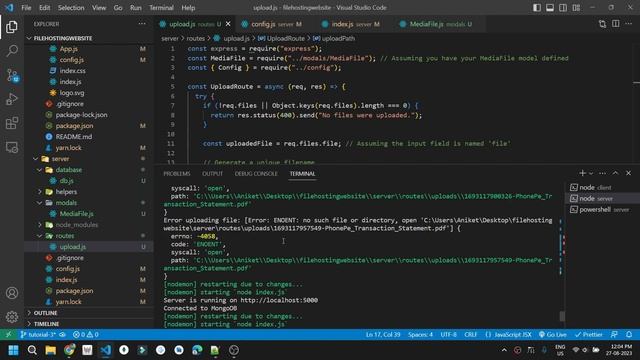The image size is (640, 360).
Task: Maximize the panel size chevron
Action: tap(616, 173)
